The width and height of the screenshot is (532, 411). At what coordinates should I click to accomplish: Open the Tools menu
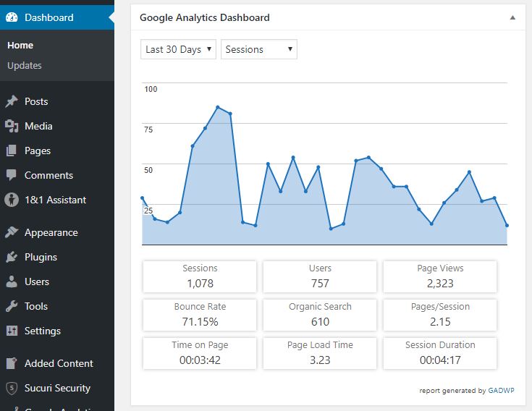click(57, 306)
